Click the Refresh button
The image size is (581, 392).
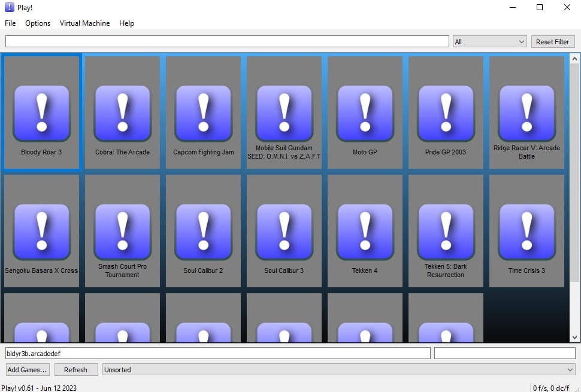(x=76, y=369)
